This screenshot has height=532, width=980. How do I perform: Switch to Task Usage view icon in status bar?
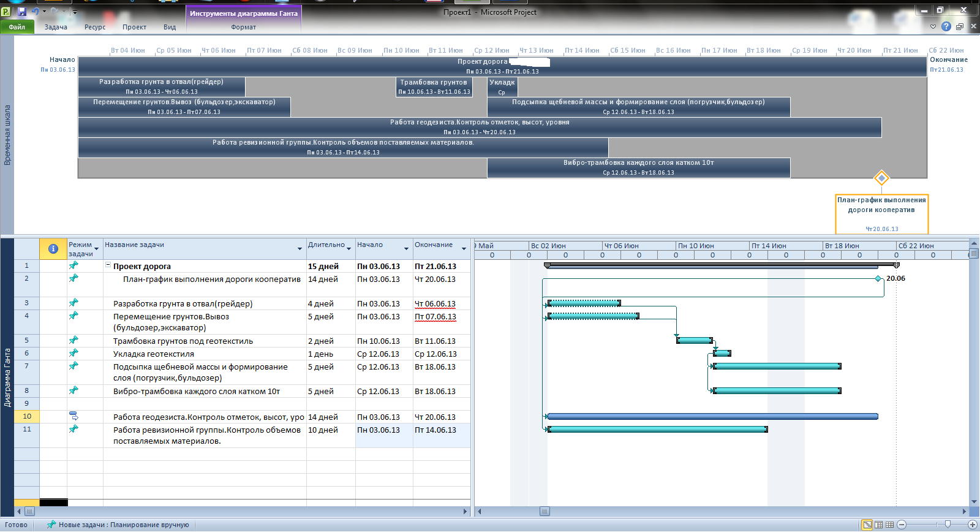[x=879, y=525]
